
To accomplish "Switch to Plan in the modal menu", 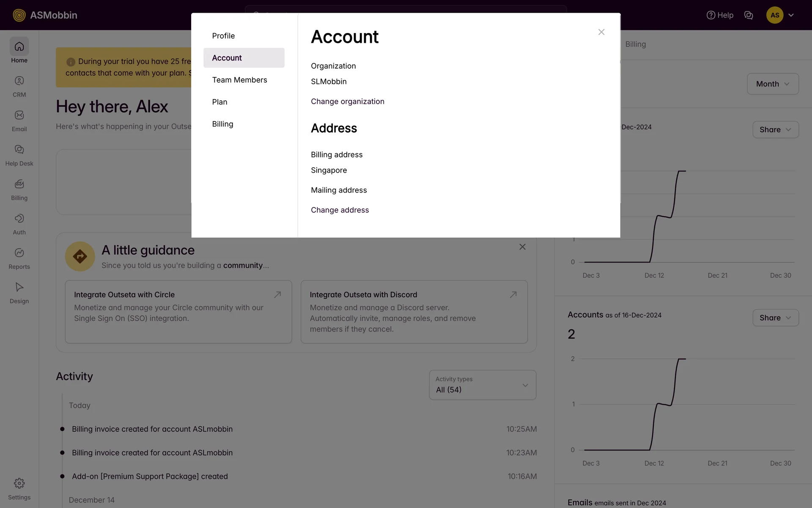I will [219, 102].
